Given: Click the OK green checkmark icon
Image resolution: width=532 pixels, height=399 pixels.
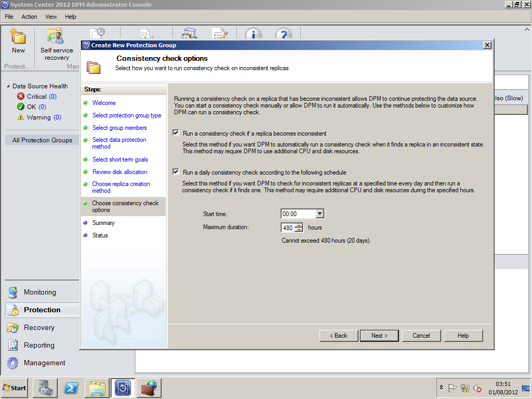Looking at the screenshot, I should click(x=21, y=107).
